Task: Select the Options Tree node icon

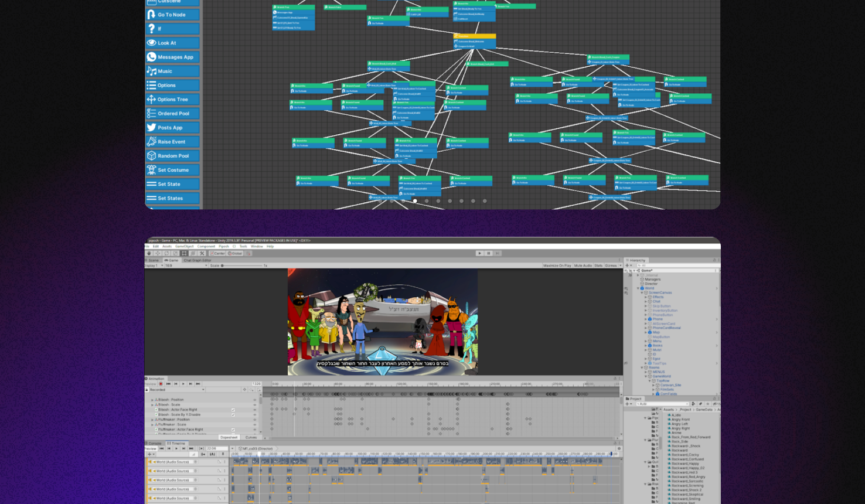Action: (152, 99)
